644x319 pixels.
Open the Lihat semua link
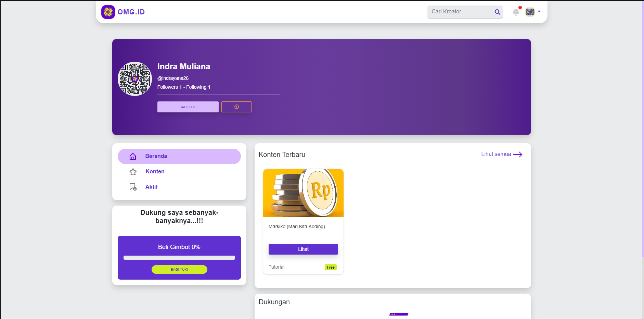tap(496, 154)
